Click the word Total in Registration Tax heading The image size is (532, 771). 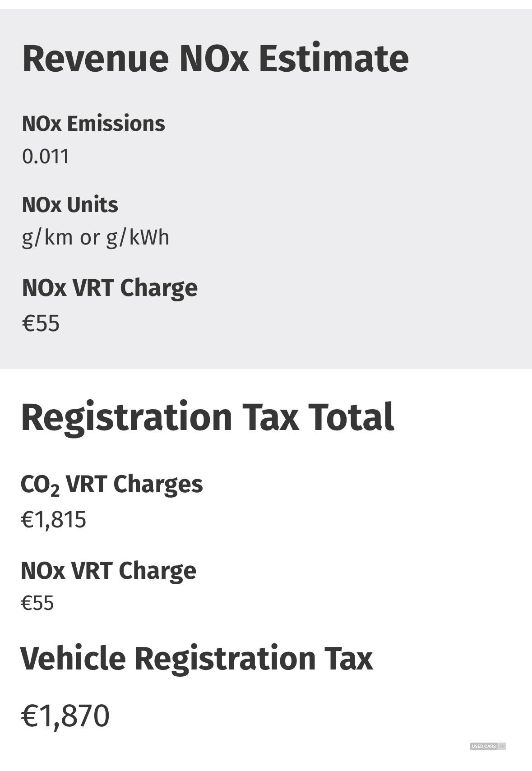tap(352, 416)
